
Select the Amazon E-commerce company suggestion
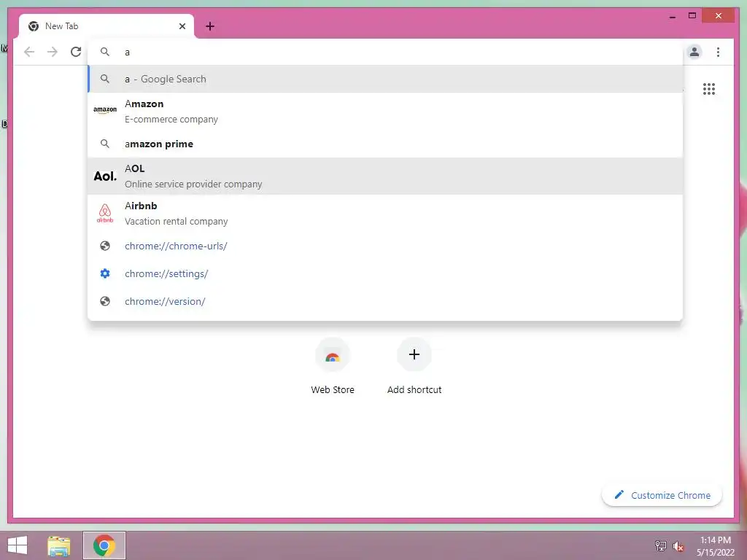385,112
